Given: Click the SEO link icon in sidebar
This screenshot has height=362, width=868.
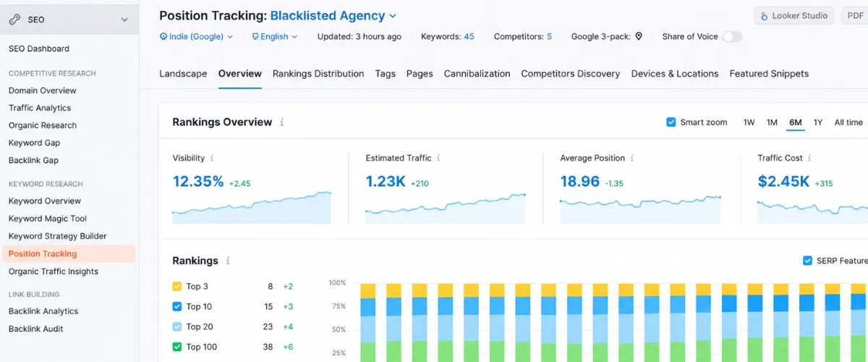Looking at the screenshot, I should (15, 20).
